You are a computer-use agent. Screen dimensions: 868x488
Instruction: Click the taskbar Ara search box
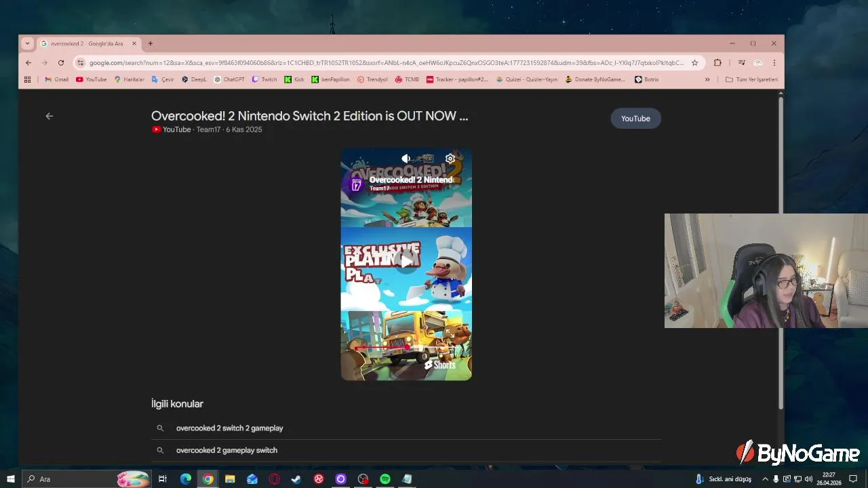point(86,479)
